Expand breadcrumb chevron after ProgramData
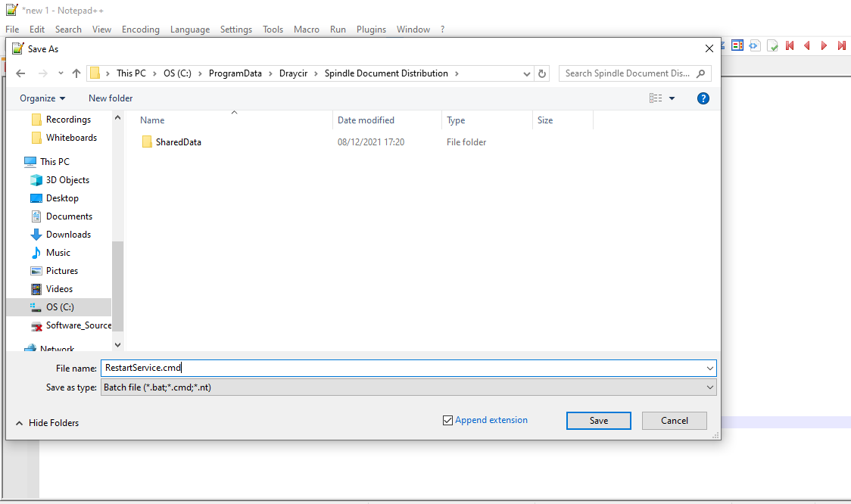Image resolution: width=851 pixels, height=504 pixels. pos(270,73)
